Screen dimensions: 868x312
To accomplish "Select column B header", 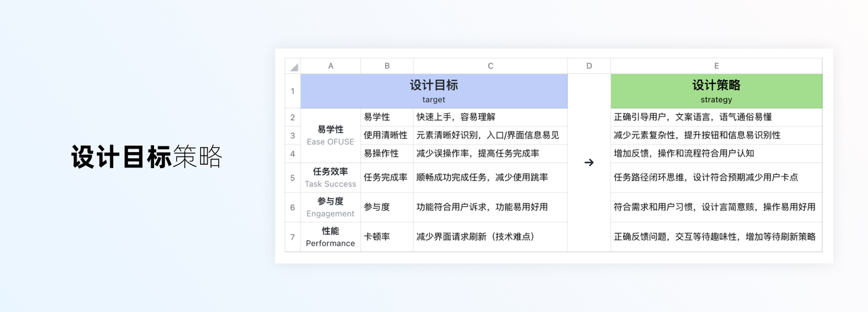I will coord(387,66).
